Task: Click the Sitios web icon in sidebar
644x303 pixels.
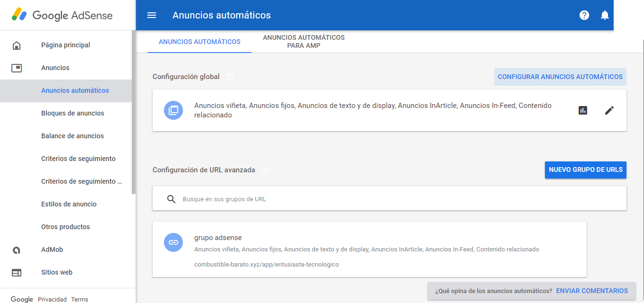Action: pyautogui.click(x=17, y=273)
